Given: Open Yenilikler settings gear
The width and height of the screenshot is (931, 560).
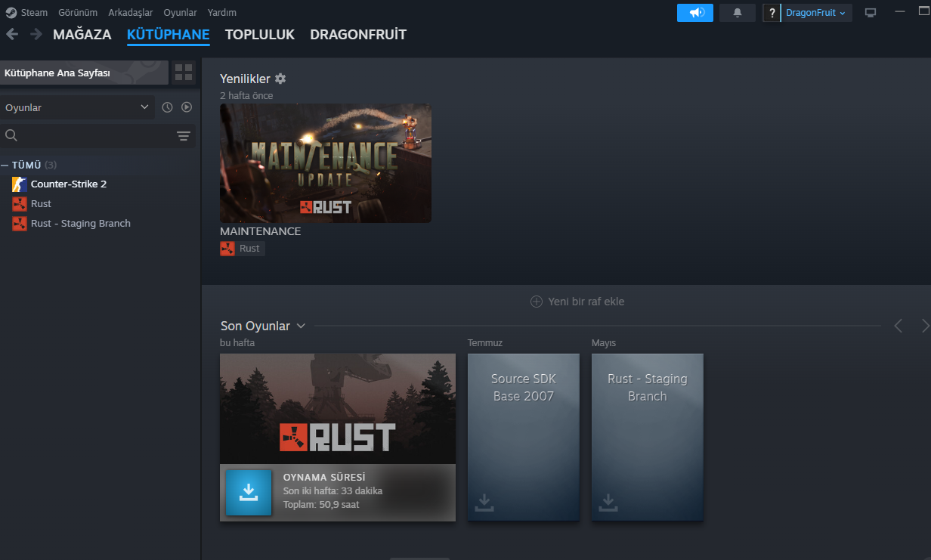Looking at the screenshot, I should [280, 79].
